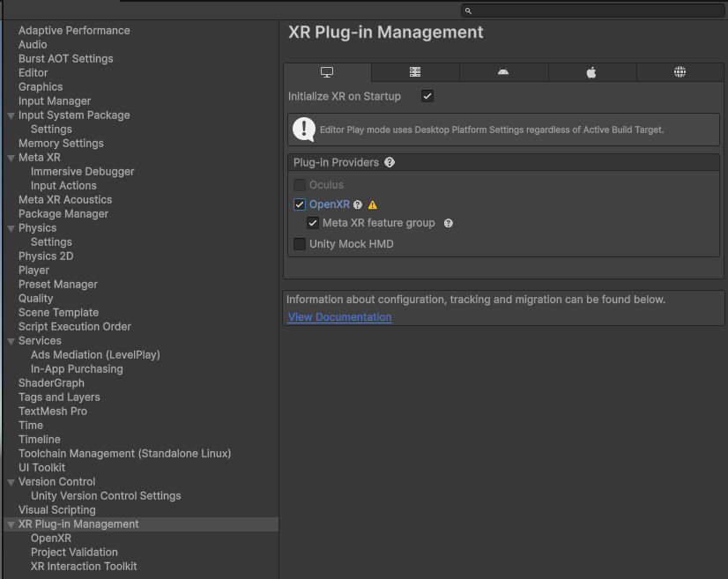Open In-App Purchasing settings
The width and height of the screenshot is (728, 579).
point(77,369)
